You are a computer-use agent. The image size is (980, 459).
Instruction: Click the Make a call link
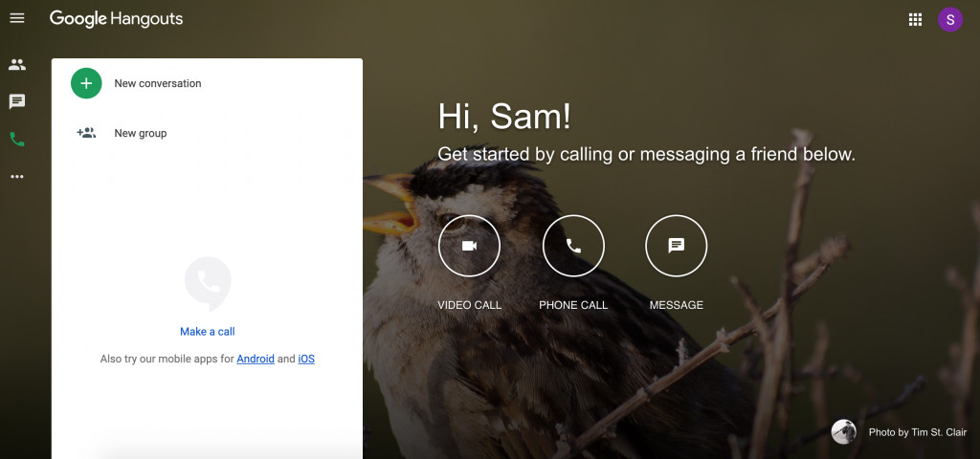click(x=208, y=332)
